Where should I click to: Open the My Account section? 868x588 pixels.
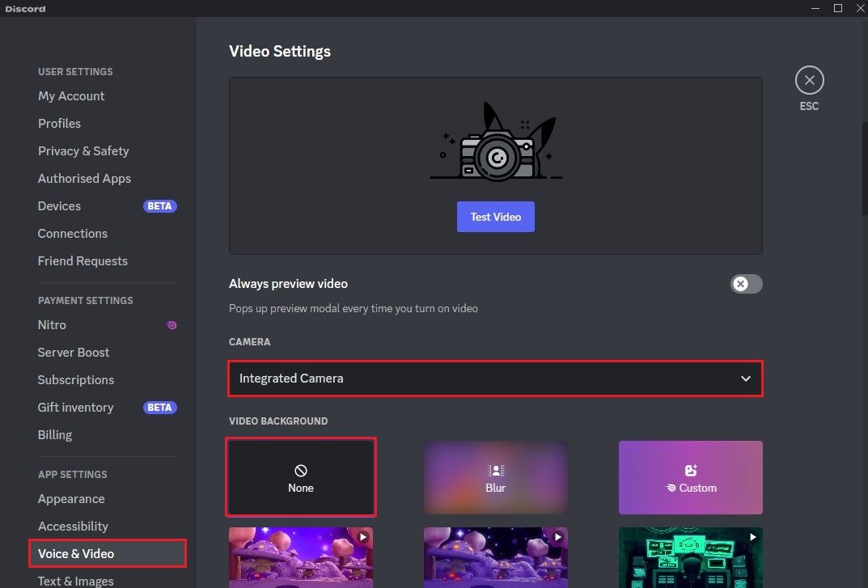click(71, 95)
